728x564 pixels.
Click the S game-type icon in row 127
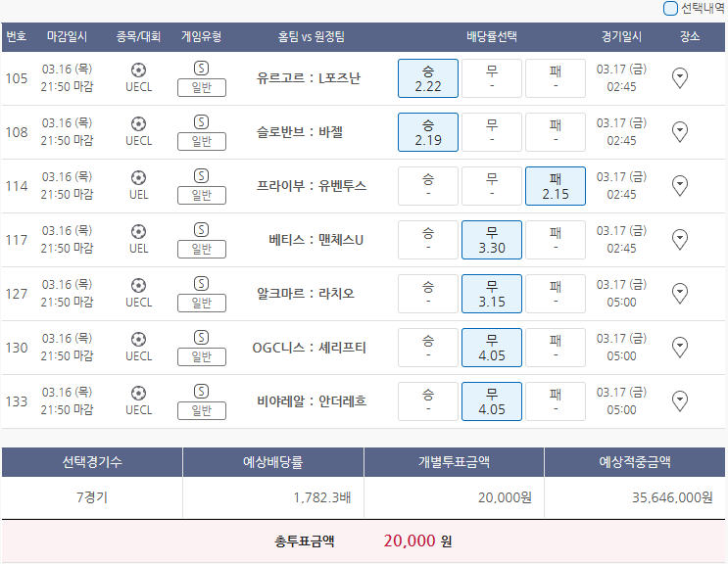[x=201, y=283]
